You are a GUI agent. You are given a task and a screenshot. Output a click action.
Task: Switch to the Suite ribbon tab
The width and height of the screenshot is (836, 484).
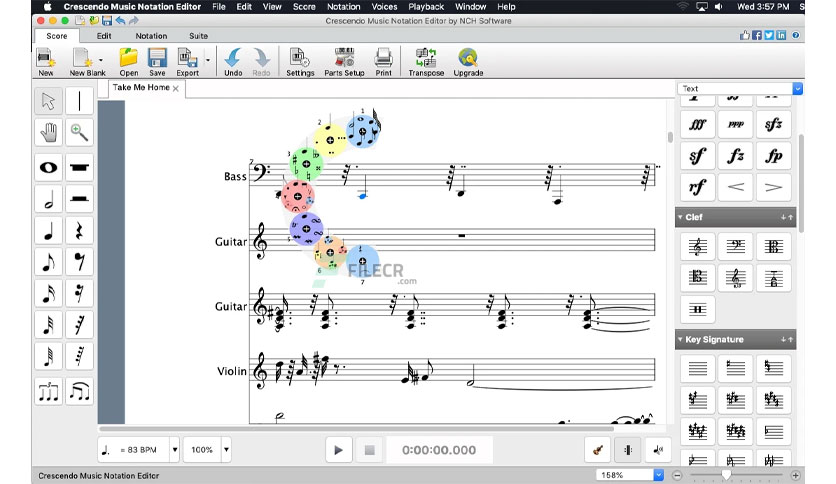[198, 36]
